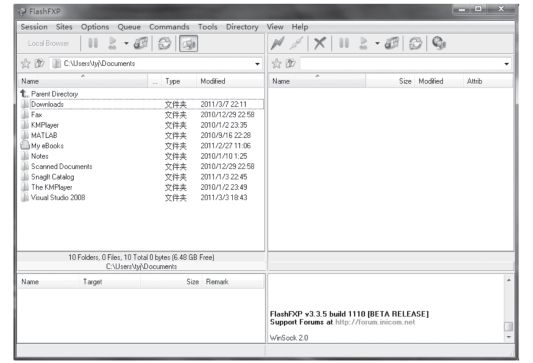The height and width of the screenshot is (363, 533).
Task: Click the Local Browser toolbar label
Action: tap(48, 44)
